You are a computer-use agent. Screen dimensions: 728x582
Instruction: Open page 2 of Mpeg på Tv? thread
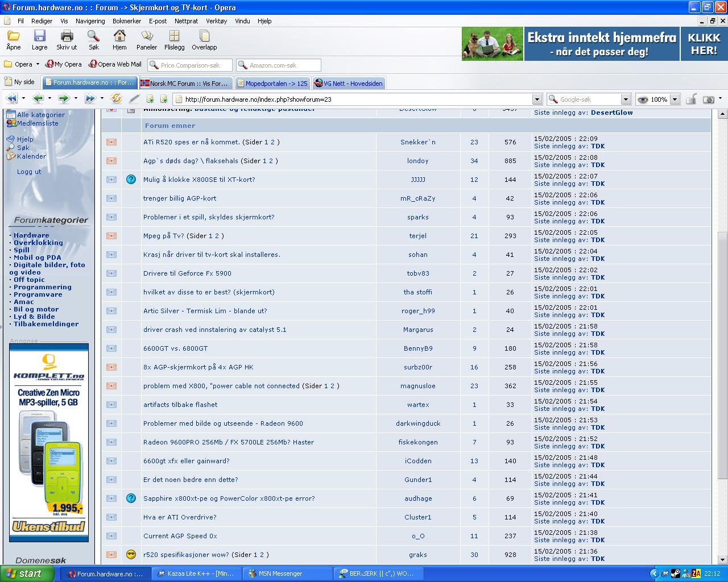pyautogui.click(x=216, y=236)
